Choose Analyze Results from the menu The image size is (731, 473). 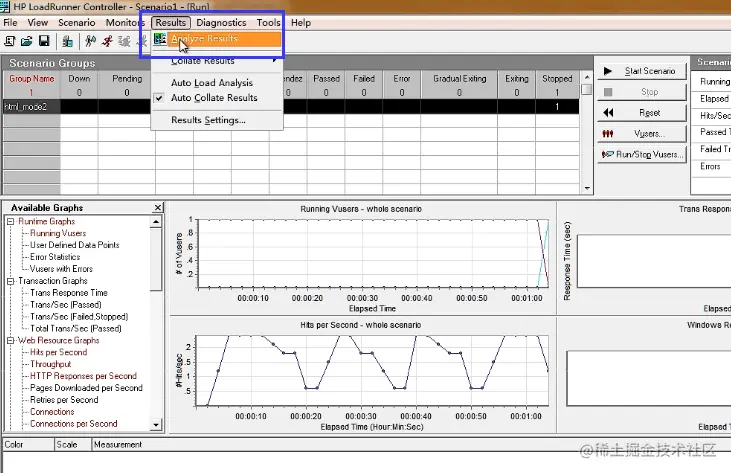pyautogui.click(x=217, y=39)
